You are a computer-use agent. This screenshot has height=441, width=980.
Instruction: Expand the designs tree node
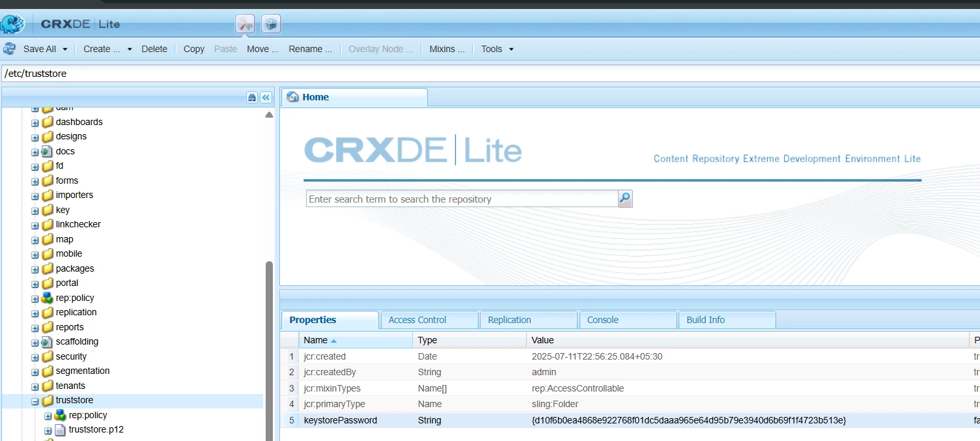click(35, 137)
